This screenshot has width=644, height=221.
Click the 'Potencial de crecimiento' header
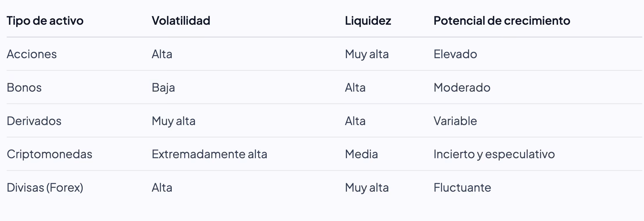(x=502, y=21)
